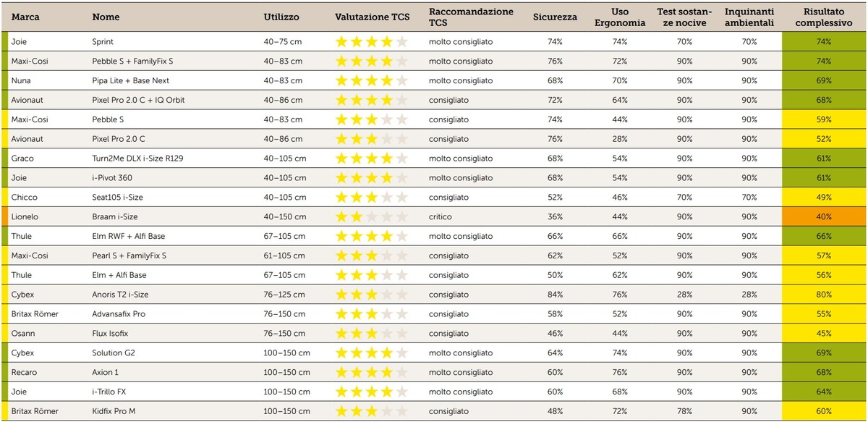
Task: Select the 'critico' recommendation text
Action: (x=441, y=216)
